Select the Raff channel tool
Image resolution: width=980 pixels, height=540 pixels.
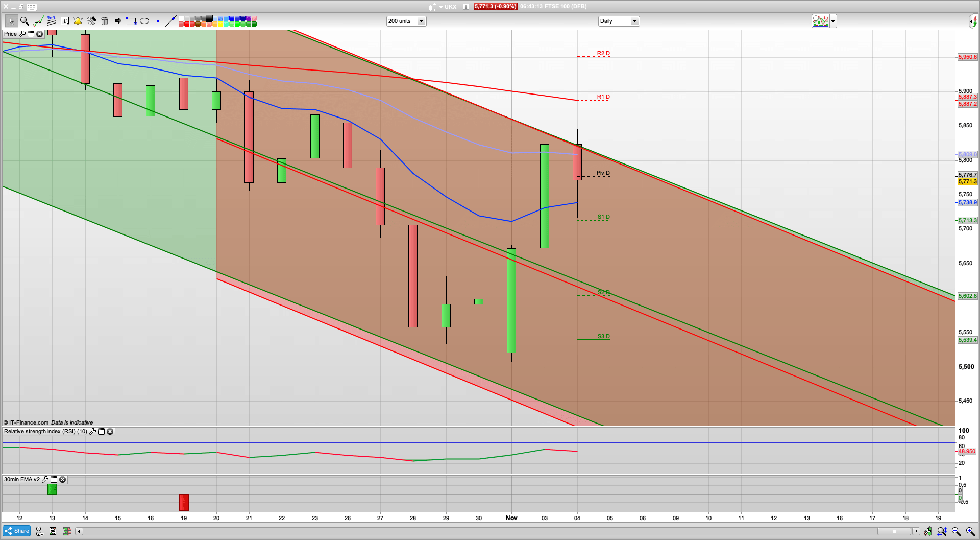coord(50,21)
